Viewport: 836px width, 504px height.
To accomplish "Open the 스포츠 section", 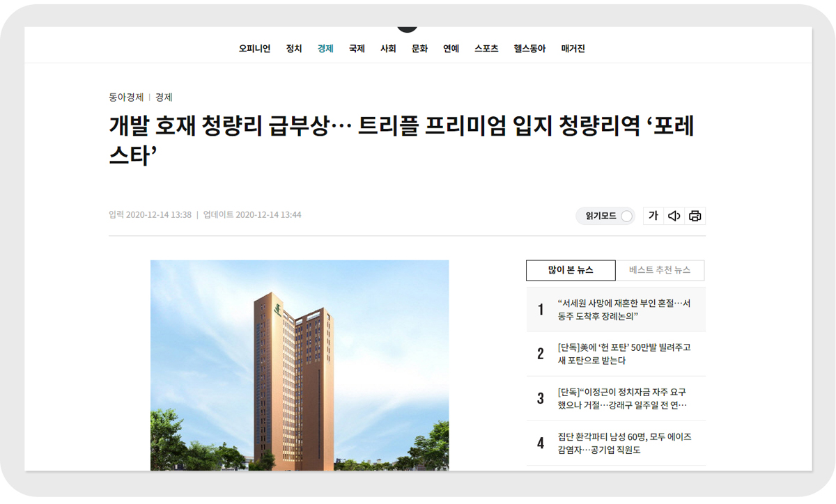I will pos(486,49).
